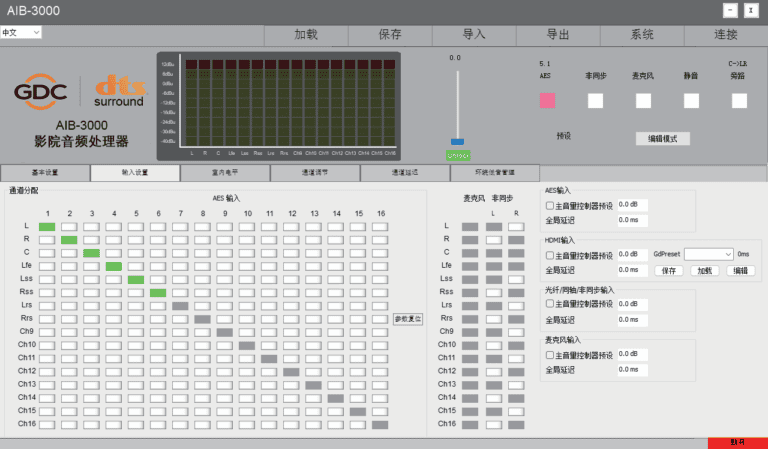Open the 连接 menu
Screen dimensions: 768x449
[726, 35]
